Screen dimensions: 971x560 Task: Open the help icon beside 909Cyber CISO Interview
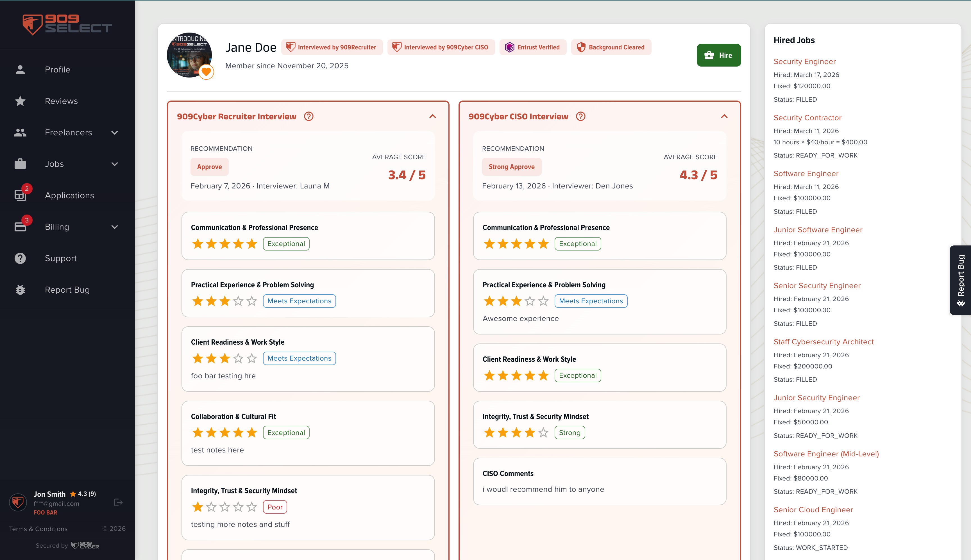[580, 116]
